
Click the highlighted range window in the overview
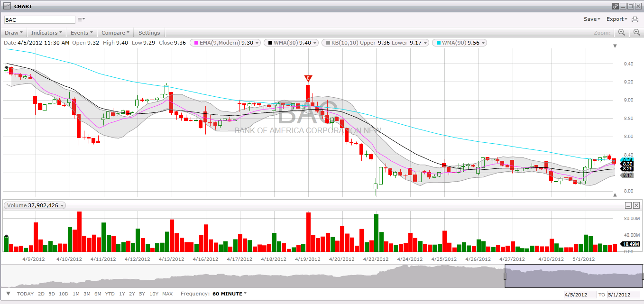tap(574, 276)
